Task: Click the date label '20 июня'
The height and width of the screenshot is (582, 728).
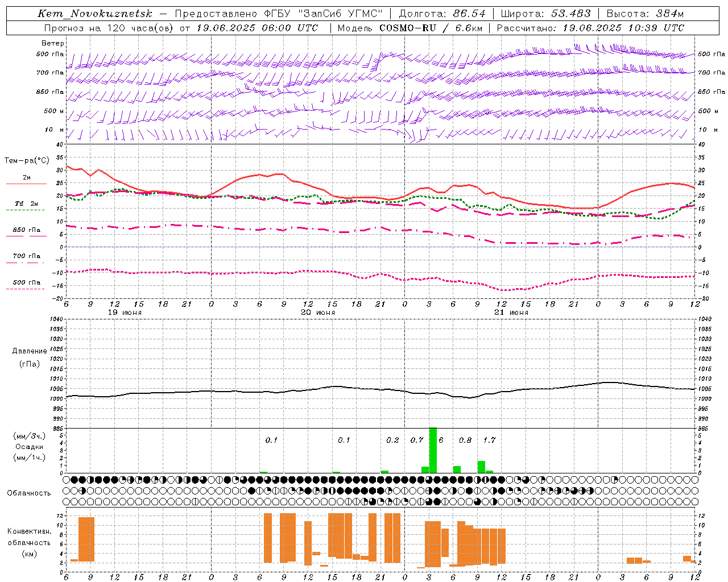Action: pos(318,313)
